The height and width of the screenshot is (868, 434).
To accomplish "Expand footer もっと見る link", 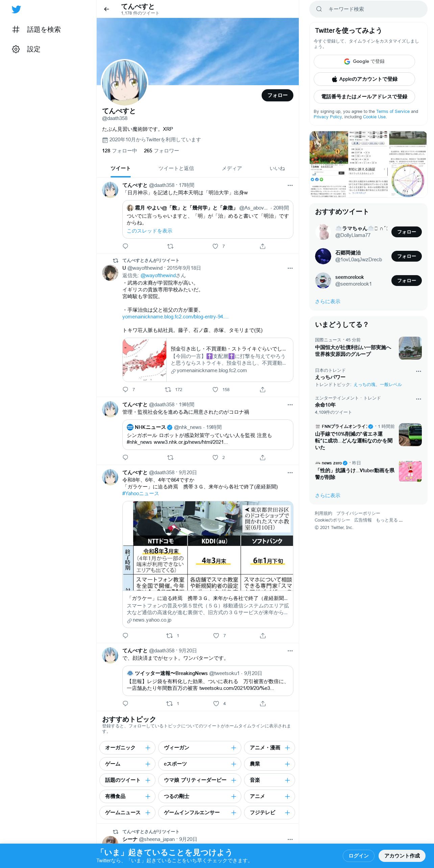I will point(389,520).
